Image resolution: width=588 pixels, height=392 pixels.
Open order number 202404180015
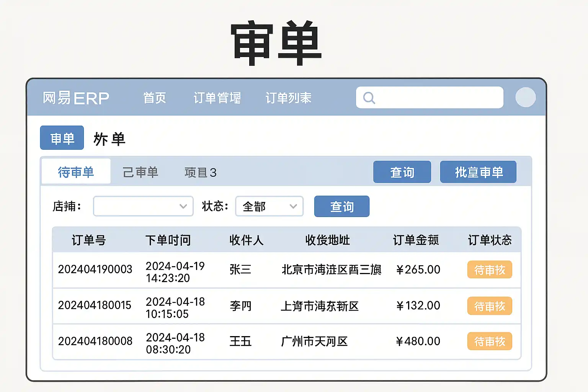tap(95, 305)
